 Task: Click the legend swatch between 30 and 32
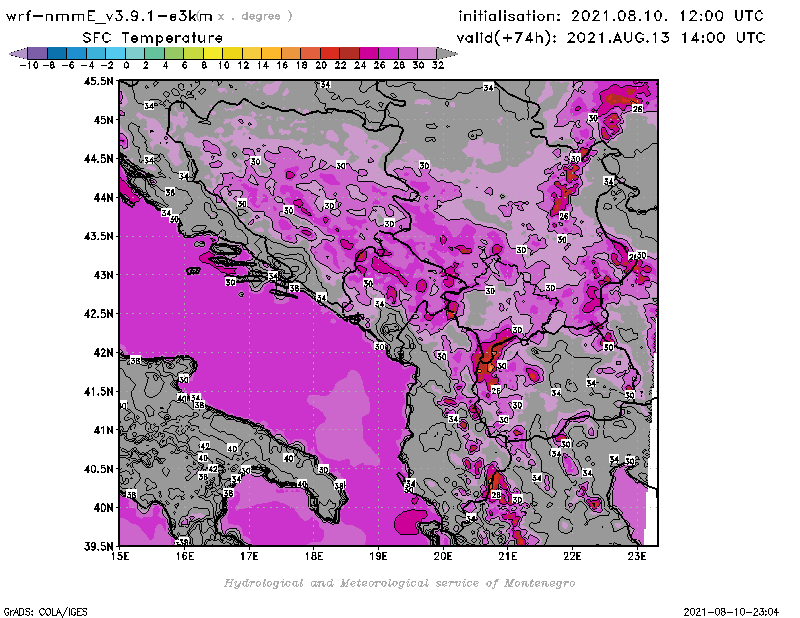click(x=427, y=53)
